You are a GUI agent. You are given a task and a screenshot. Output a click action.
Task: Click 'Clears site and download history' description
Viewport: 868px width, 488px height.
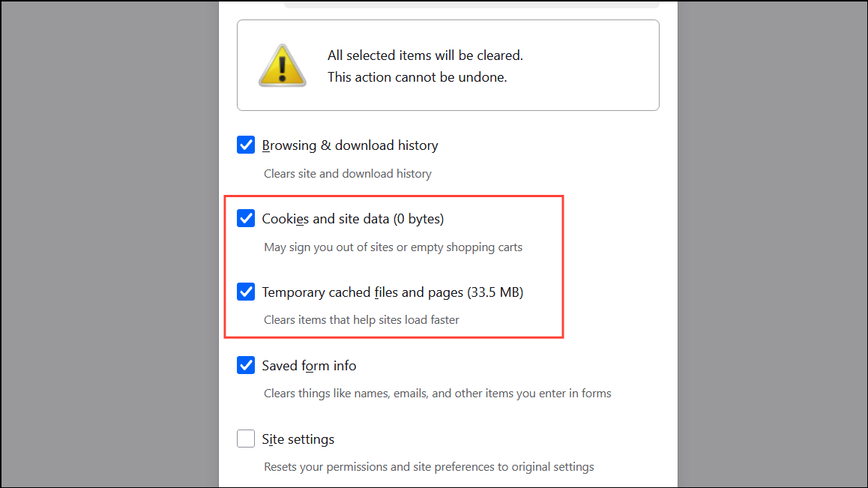click(x=348, y=174)
